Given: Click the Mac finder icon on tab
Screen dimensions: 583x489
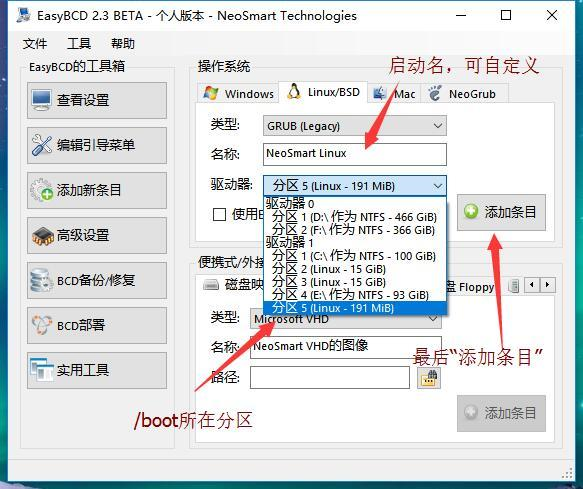Looking at the screenshot, I should [380, 93].
